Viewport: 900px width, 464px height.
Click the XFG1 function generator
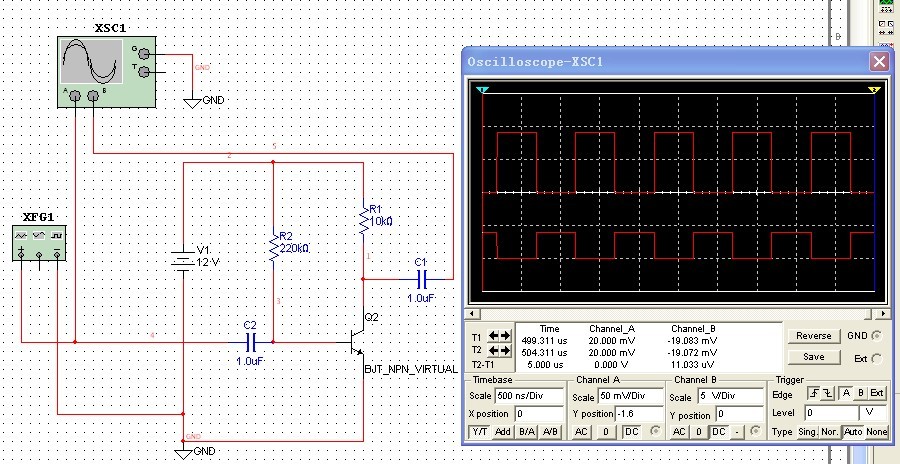click(x=40, y=243)
